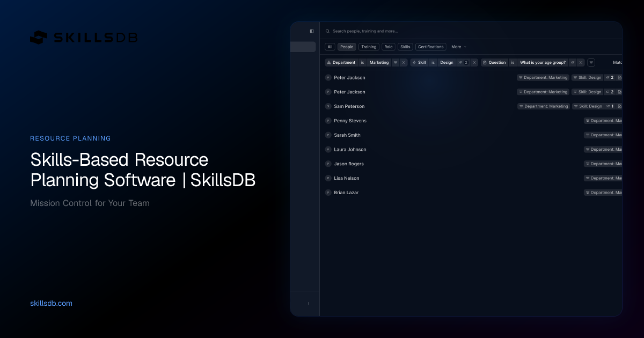Remove the Department filter

pyautogui.click(x=404, y=62)
